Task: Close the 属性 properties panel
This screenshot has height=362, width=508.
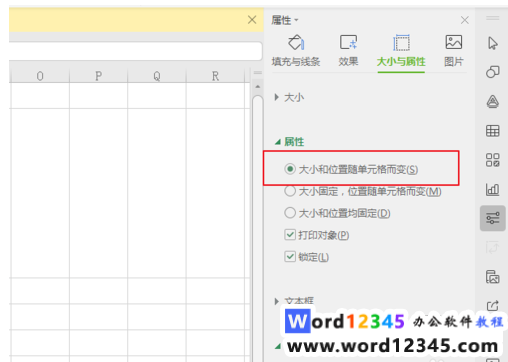Action: [465, 20]
